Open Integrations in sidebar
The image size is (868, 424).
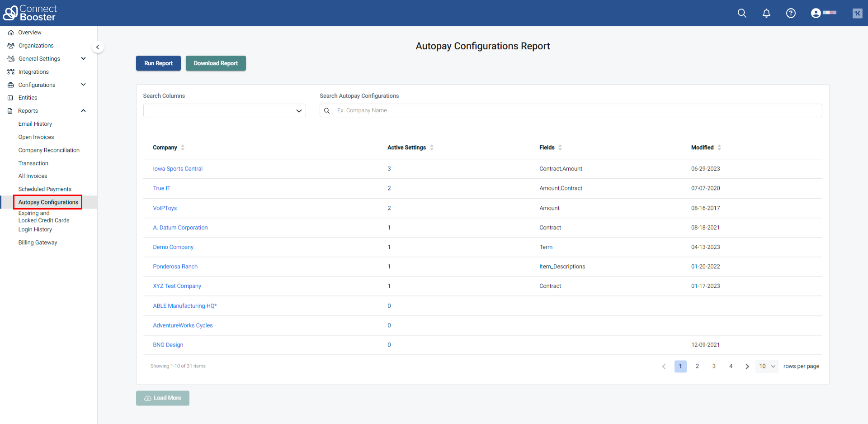[33, 72]
